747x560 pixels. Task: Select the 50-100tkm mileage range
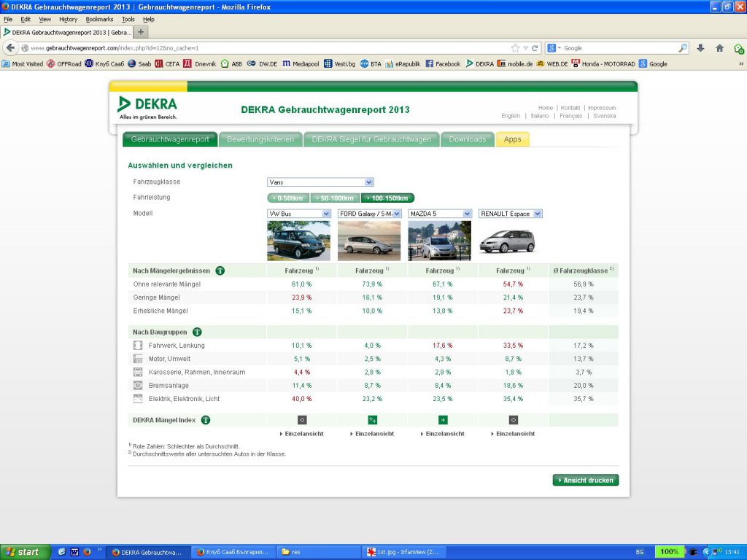click(336, 198)
